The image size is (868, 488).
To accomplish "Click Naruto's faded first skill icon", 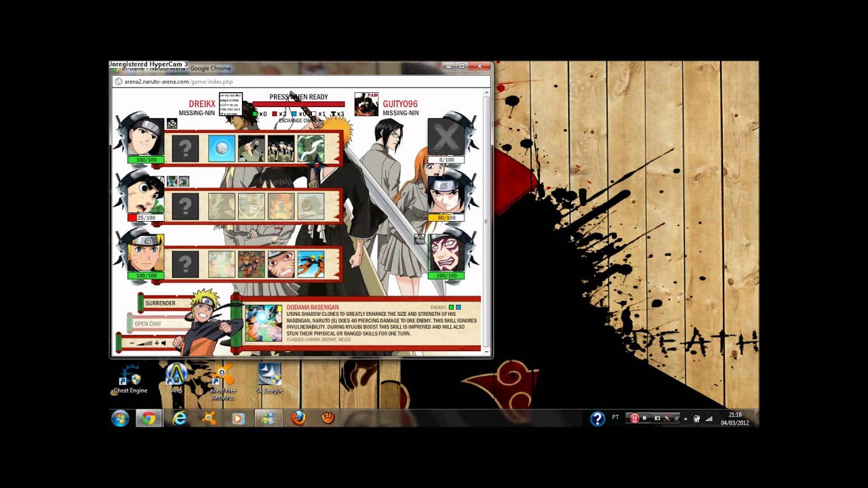I will [221, 264].
